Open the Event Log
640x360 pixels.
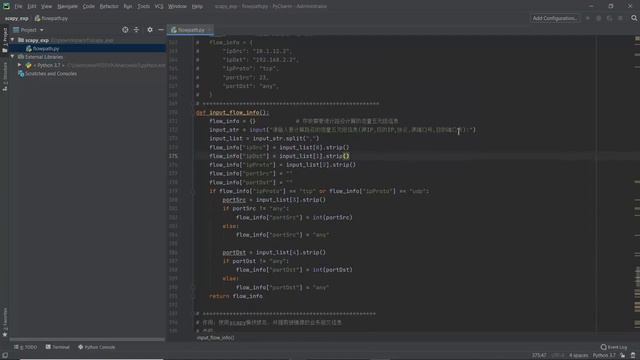pyautogui.click(x=614, y=347)
